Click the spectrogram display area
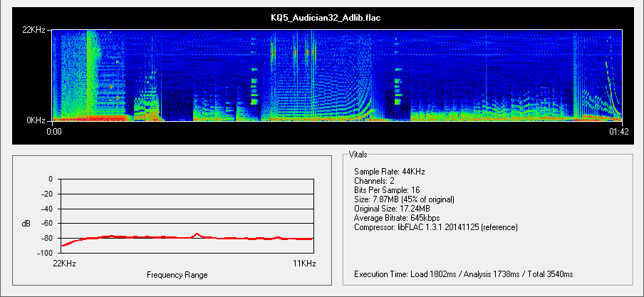The width and height of the screenshot is (644, 297). tap(337, 75)
